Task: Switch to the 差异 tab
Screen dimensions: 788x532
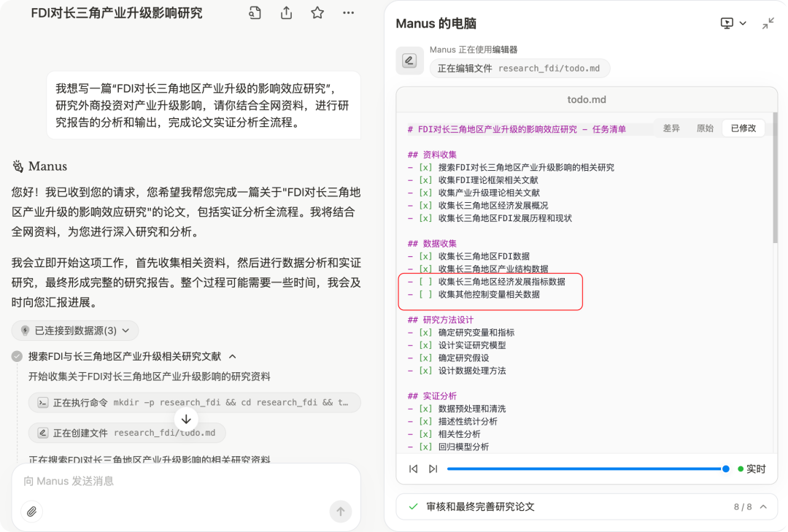Action: tap(671, 128)
